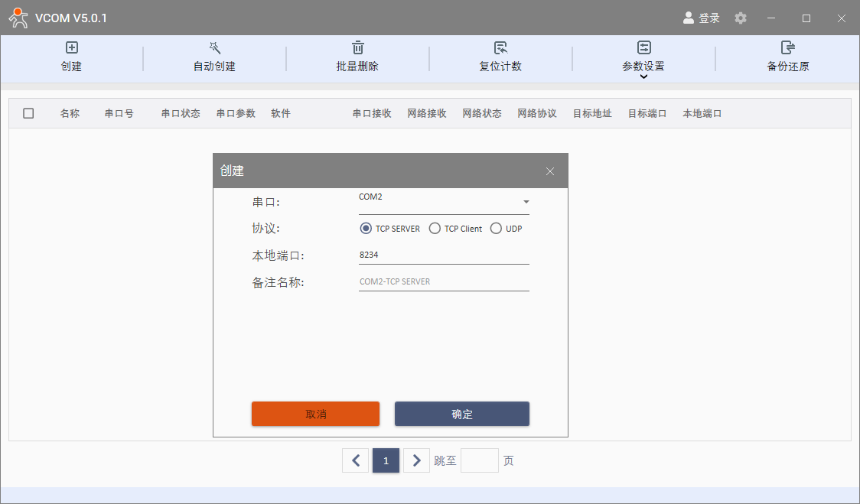This screenshot has width=860, height=504.
Task: Expand the 串口 COM2 dropdown
Action: (526, 202)
